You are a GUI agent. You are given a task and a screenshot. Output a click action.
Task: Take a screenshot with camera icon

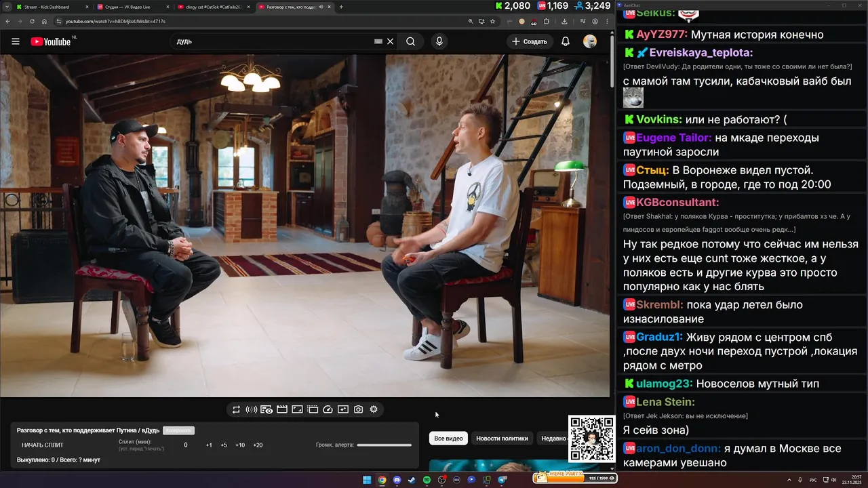358,409
